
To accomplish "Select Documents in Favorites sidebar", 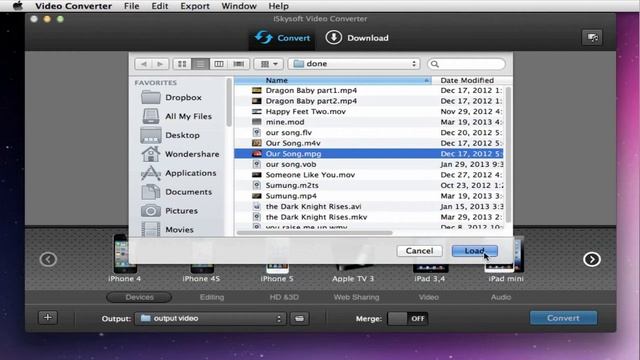I will [x=176, y=192].
